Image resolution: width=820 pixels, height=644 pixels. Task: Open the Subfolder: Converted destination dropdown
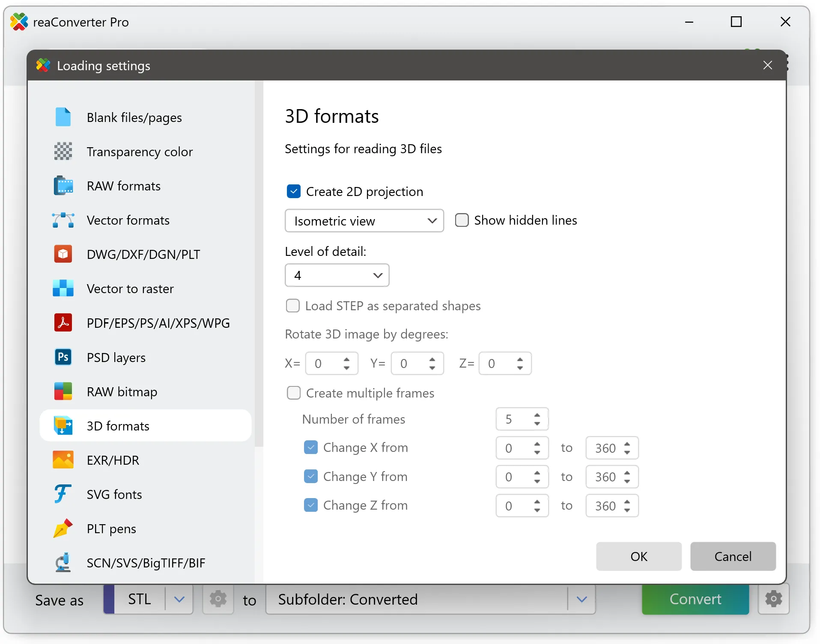(581, 599)
